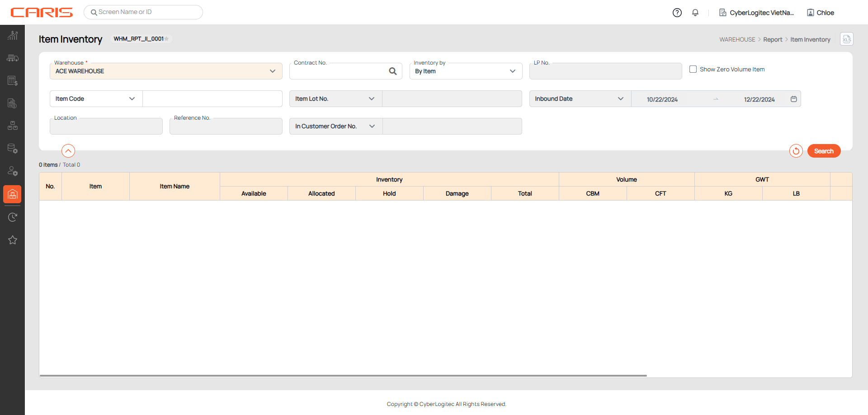
Task: Click the Contract No. search magnifier
Action: (392, 71)
